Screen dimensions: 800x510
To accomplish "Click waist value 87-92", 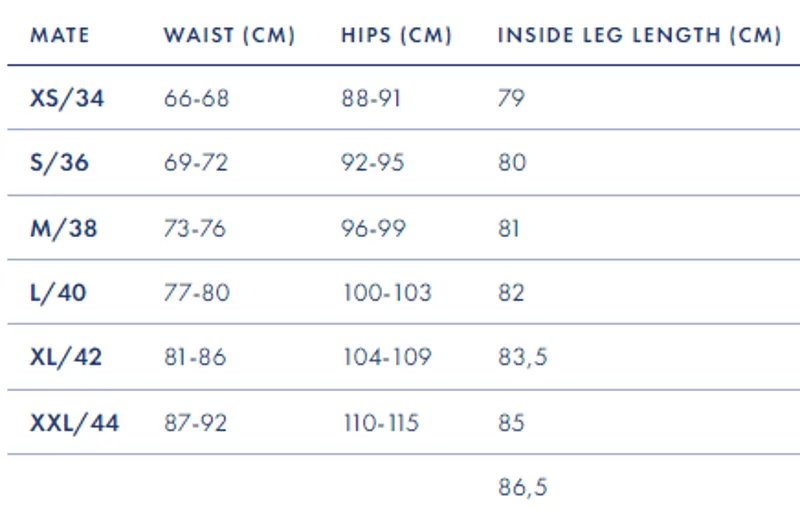I will pyautogui.click(x=196, y=423).
